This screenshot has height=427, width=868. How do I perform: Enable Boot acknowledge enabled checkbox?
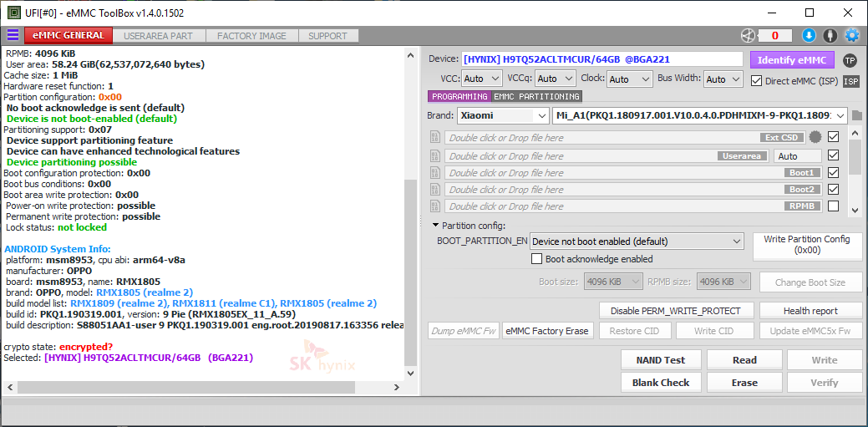[536, 259]
